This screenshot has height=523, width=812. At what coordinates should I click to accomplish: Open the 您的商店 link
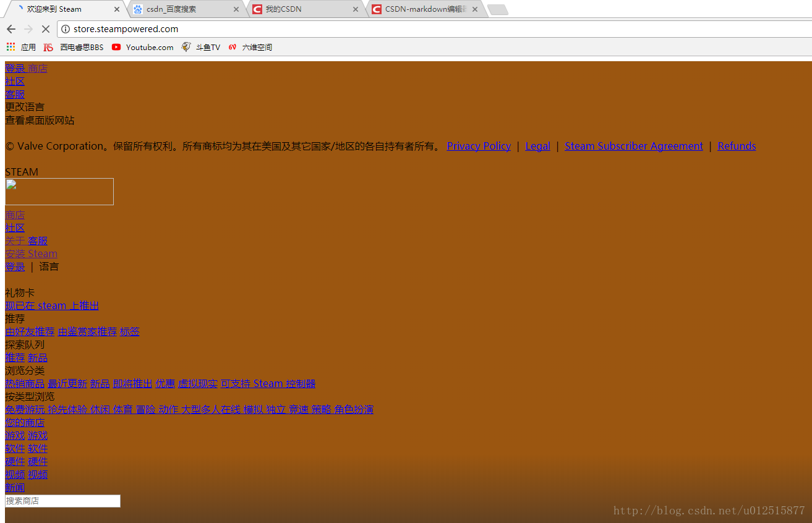click(x=25, y=422)
